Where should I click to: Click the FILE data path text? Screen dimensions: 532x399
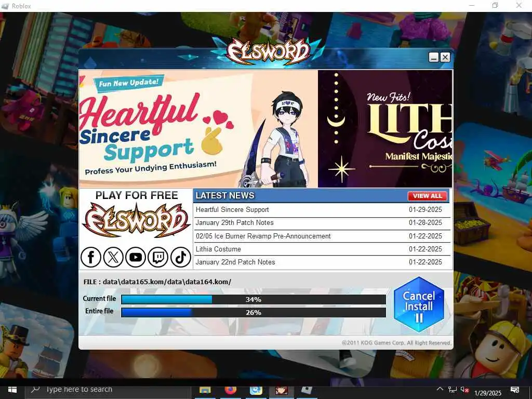tap(157, 282)
